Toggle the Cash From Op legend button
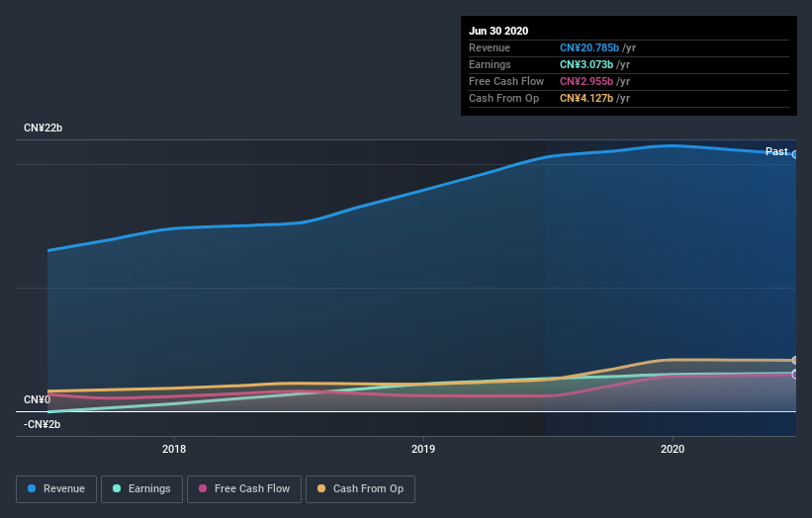The image size is (812, 518). pyautogui.click(x=360, y=488)
